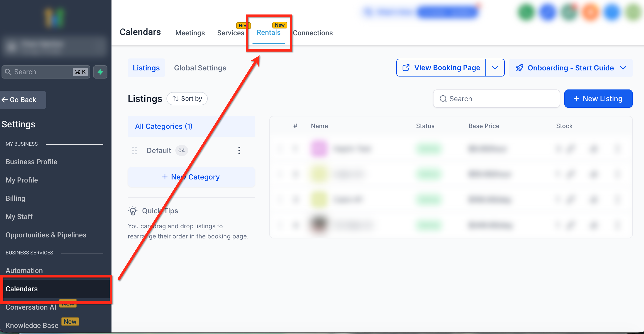Open the Global Settings tab
The image size is (644, 334).
[200, 68]
